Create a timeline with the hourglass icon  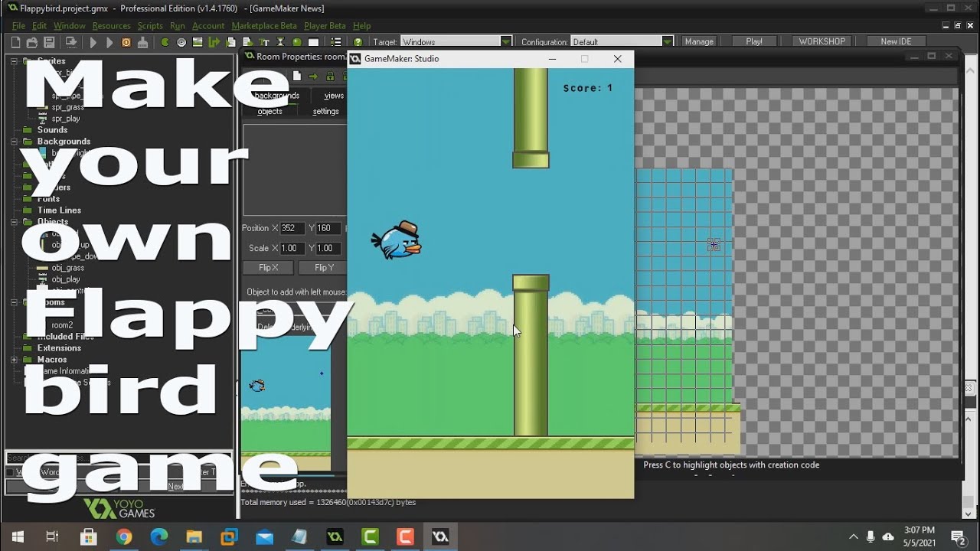click(280, 42)
